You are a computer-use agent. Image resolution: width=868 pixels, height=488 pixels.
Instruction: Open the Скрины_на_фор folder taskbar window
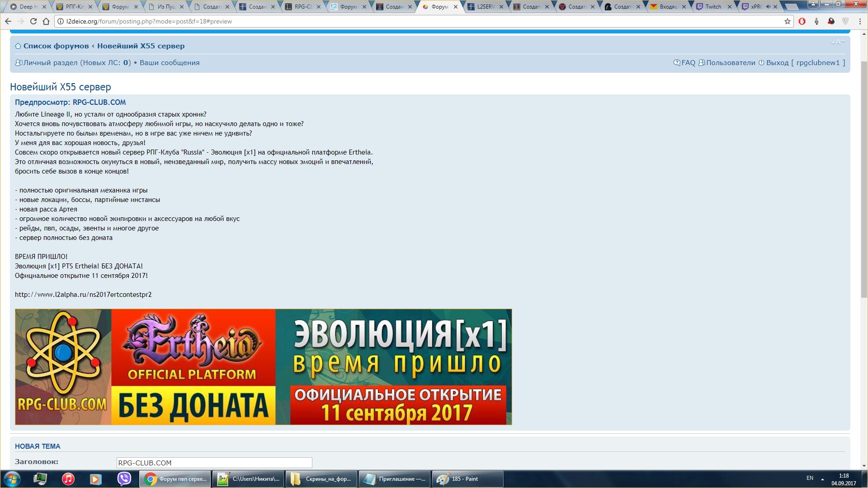321,479
